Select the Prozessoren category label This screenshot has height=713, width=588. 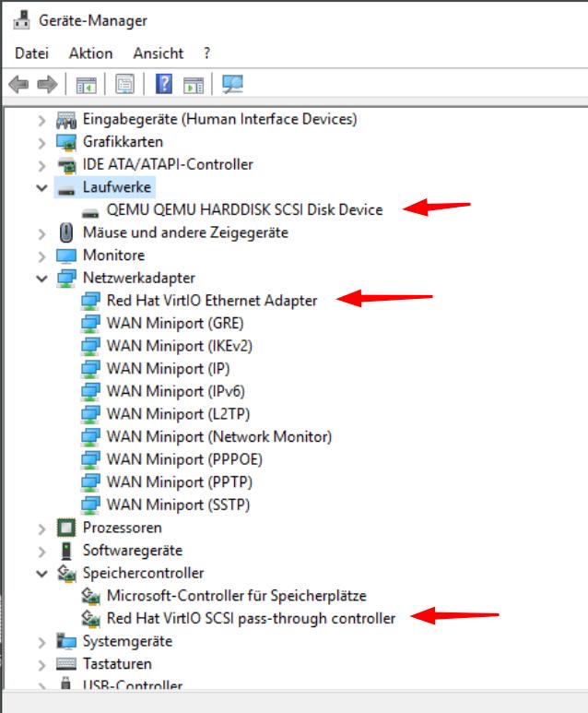123,528
